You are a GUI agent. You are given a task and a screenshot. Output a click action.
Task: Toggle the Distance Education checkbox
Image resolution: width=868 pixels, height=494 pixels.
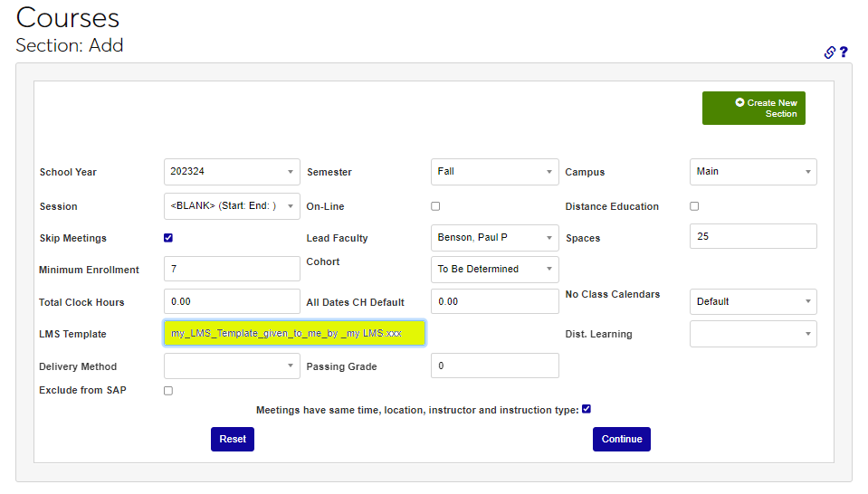click(694, 206)
